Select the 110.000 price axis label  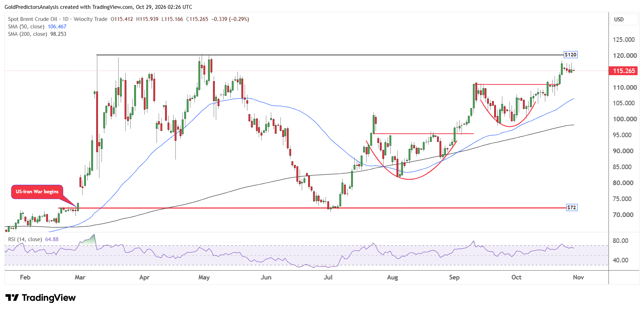pyautogui.click(x=625, y=88)
